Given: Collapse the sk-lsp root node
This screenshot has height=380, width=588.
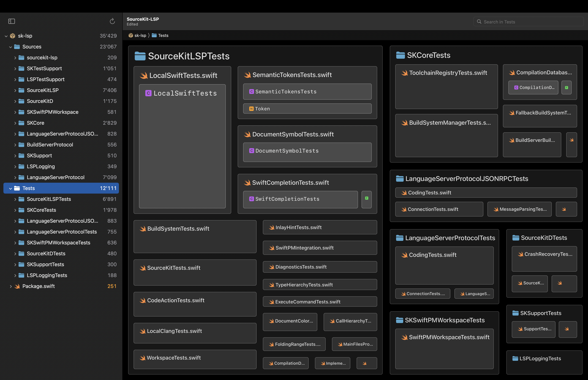Looking at the screenshot, I should [6, 36].
